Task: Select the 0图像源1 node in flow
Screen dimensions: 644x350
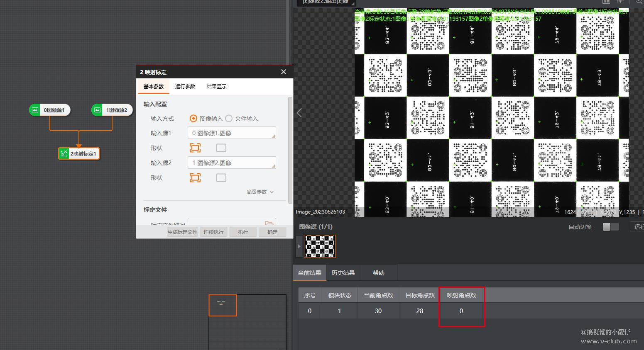Action: 50,110
